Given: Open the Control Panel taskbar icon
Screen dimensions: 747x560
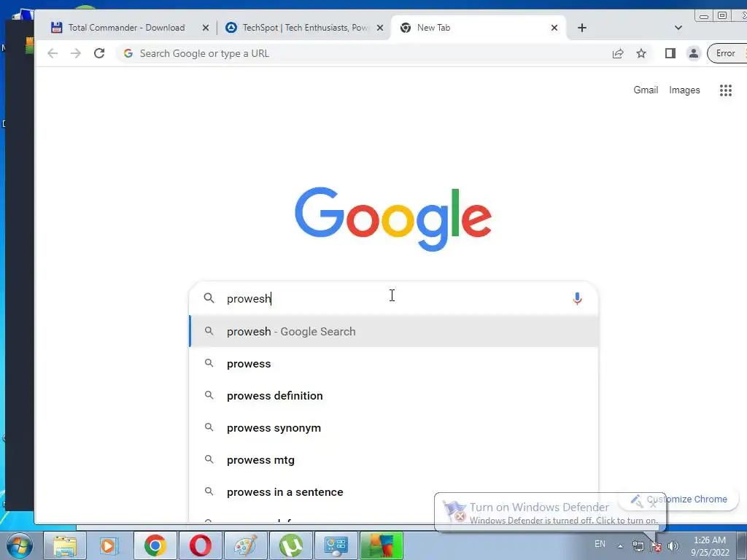Looking at the screenshot, I should [336, 545].
